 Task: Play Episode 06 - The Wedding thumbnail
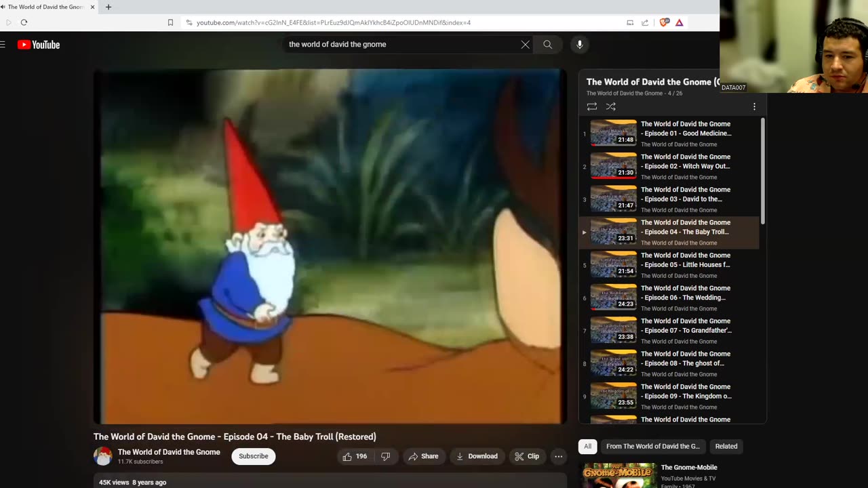pyautogui.click(x=614, y=298)
